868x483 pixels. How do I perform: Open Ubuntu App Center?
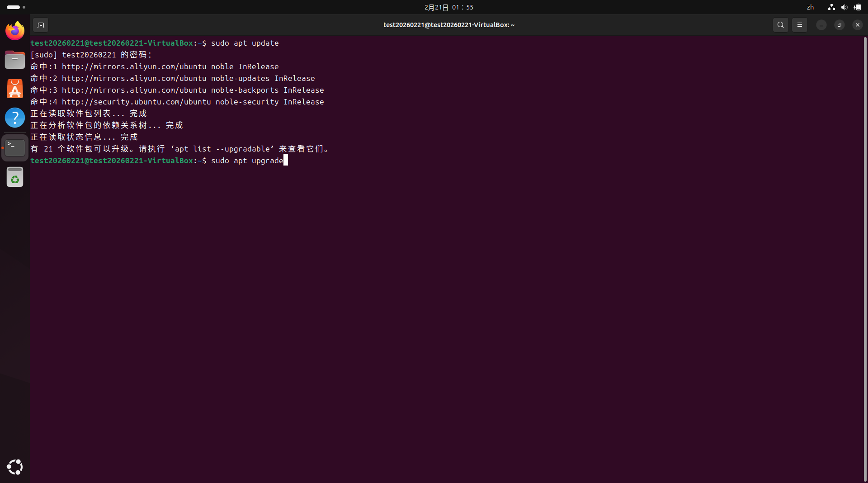pos(15,89)
